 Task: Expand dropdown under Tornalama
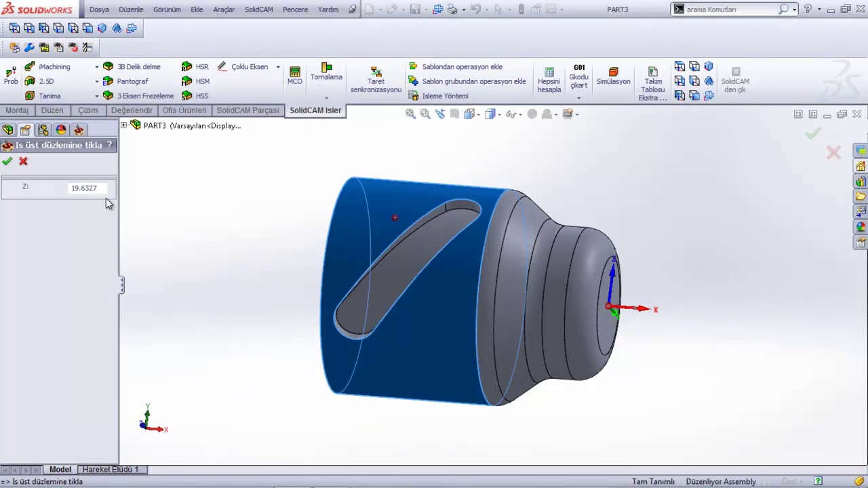[x=326, y=98]
